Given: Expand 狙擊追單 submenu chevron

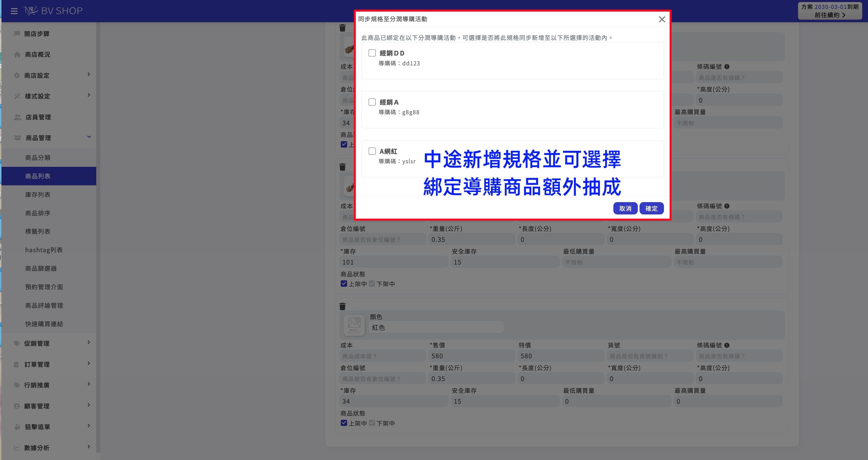Looking at the screenshot, I should 89,426.
